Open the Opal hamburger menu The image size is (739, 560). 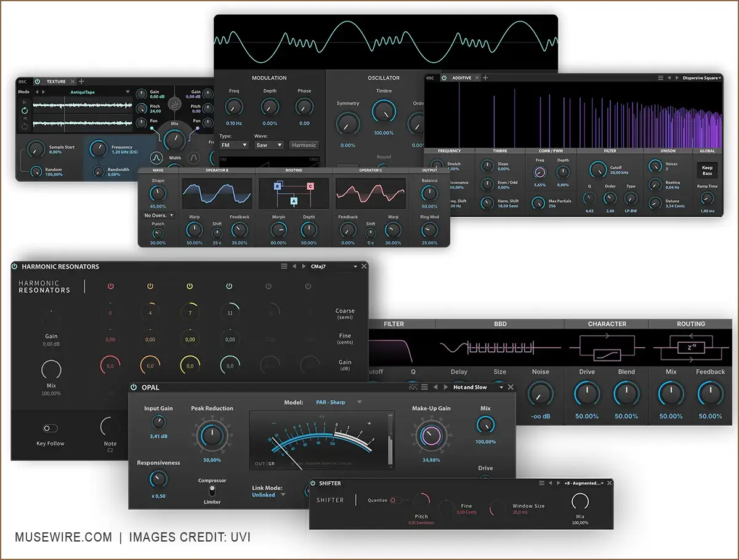[x=425, y=388]
